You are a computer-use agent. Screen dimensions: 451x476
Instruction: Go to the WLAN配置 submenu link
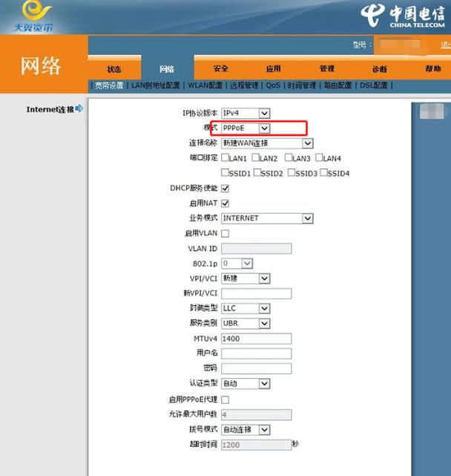click(x=205, y=85)
